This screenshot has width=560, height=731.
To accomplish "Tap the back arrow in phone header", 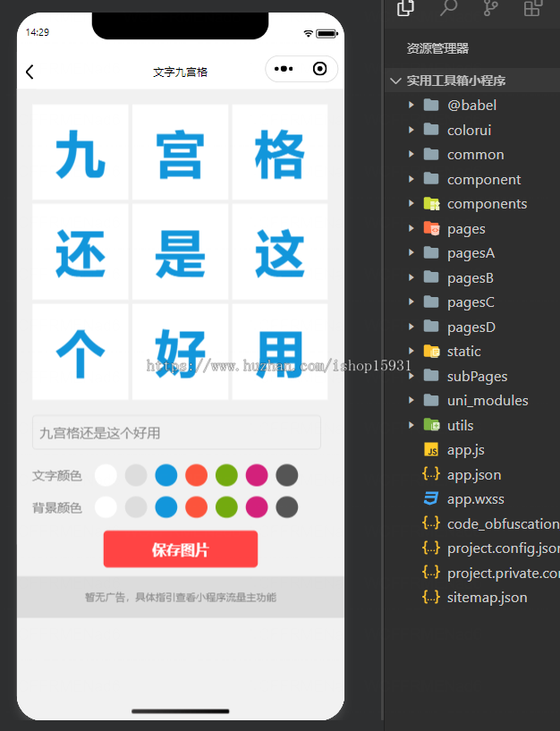I will [x=30, y=72].
